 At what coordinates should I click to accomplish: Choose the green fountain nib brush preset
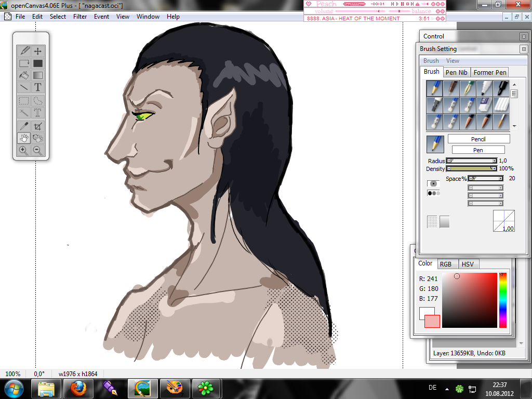click(x=468, y=88)
